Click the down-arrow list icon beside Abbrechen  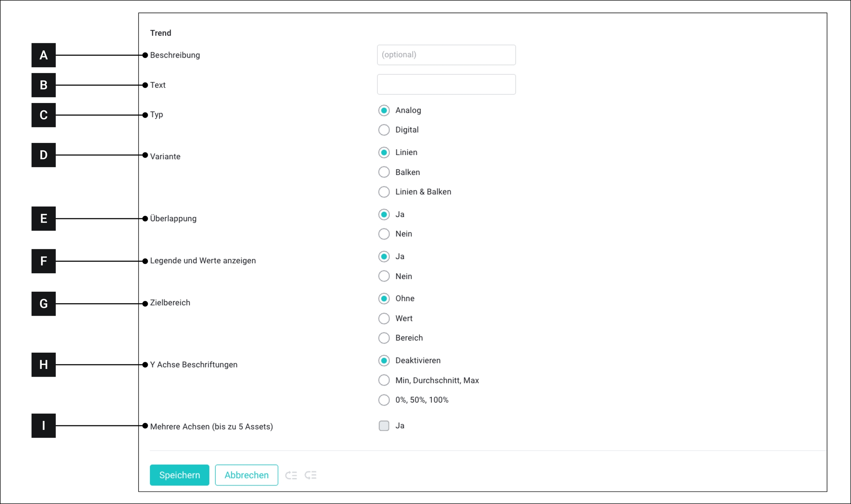(x=311, y=475)
